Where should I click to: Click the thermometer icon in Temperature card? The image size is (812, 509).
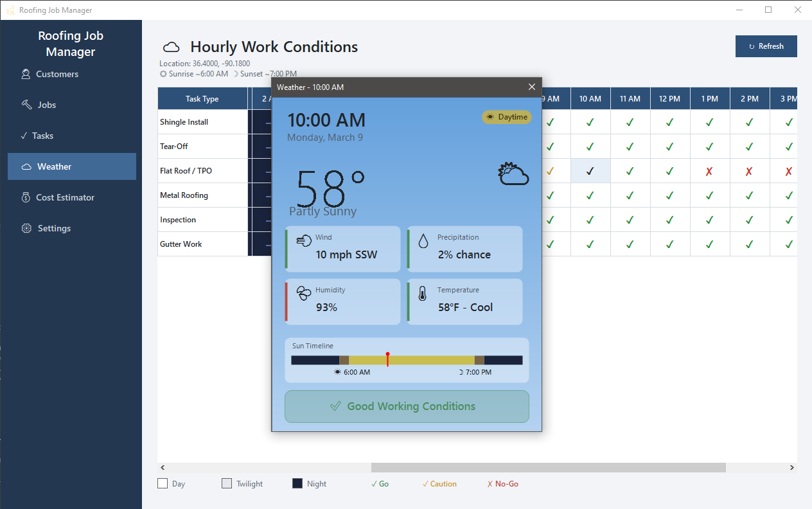423,294
